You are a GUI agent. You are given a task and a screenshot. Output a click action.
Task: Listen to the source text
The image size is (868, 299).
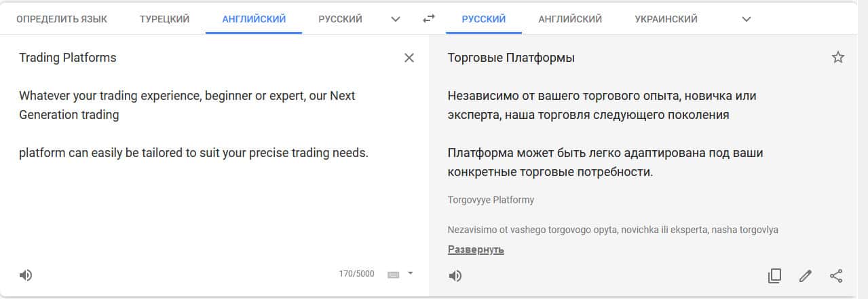coord(26,275)
